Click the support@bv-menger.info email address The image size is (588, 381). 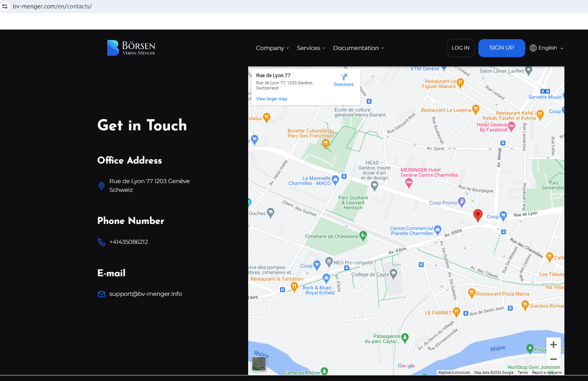pyautogui.click(x=145, y=294)
